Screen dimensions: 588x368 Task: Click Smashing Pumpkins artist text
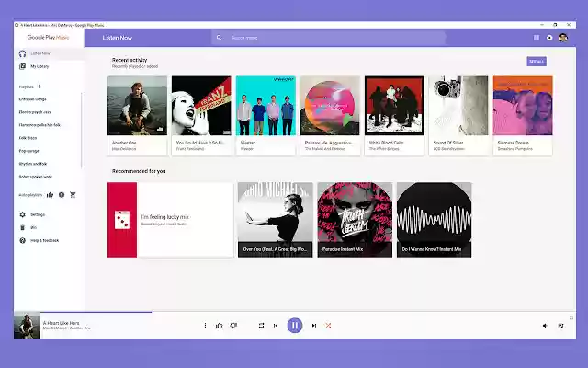[514, 149]
